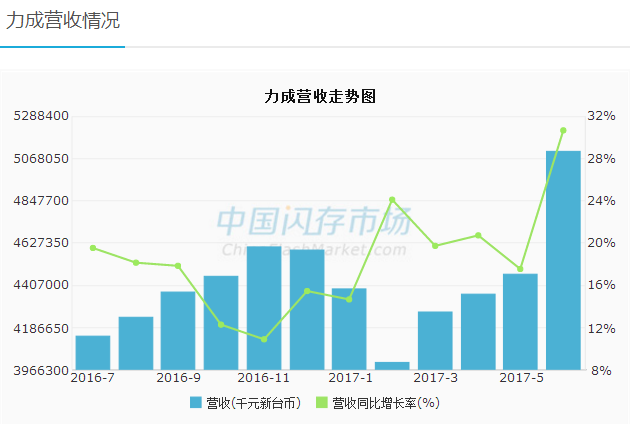Select the 2017-3 revenue bar
630x424 pixels.
tap(435, 340)
